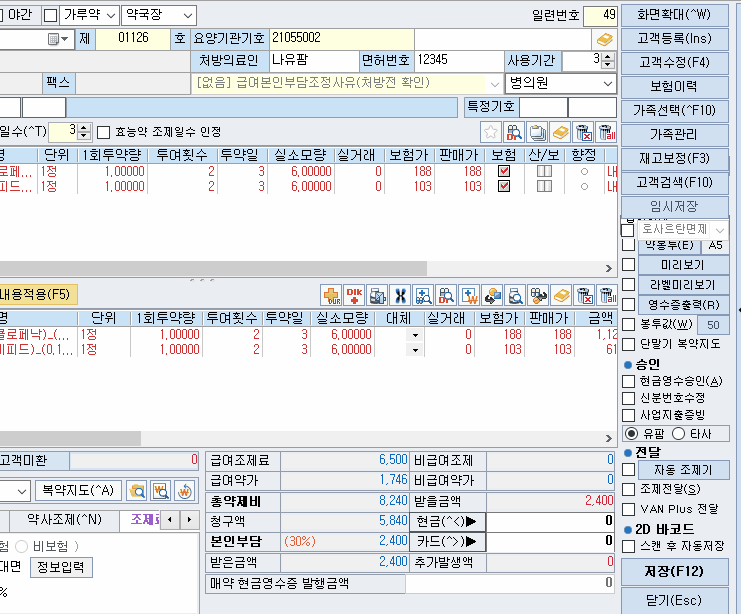
Task: Click the 고객등록(Ins) button
Action: (x=674, y=38)
